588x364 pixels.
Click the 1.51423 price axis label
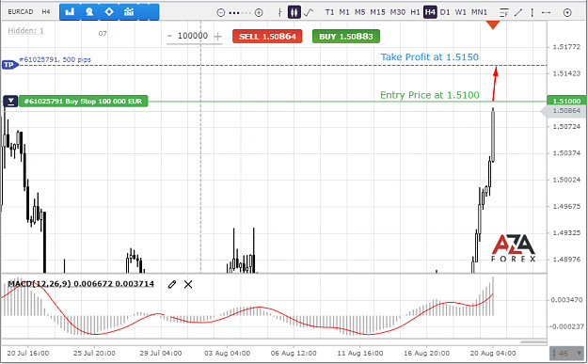(x=566, y=74)
